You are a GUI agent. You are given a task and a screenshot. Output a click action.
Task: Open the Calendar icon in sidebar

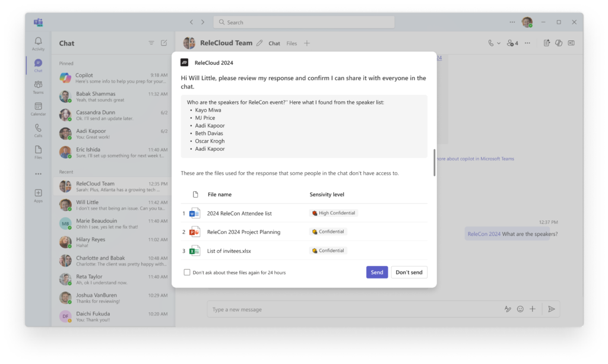[x=38, y=109]
